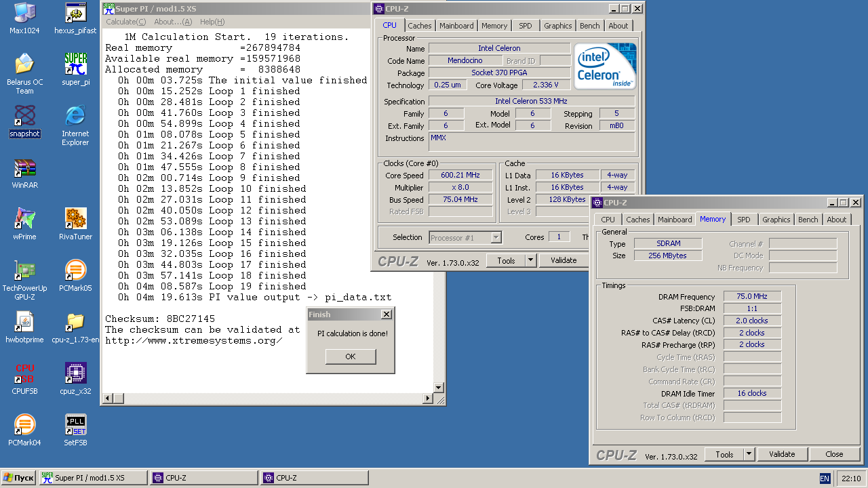Viewport: 868px width, 488px height.
Task: Open Bench tab in CPU window
Action: [x=590, y=26]
